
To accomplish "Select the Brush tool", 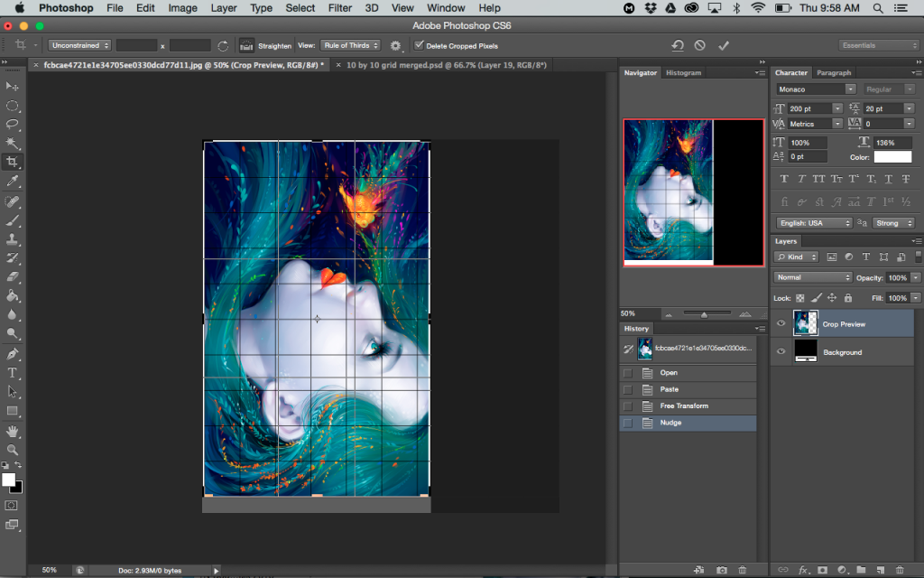I will 12,220.
